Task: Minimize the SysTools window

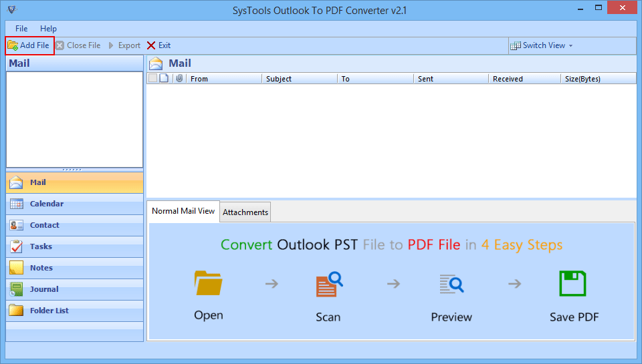Action: pos(580,8)
